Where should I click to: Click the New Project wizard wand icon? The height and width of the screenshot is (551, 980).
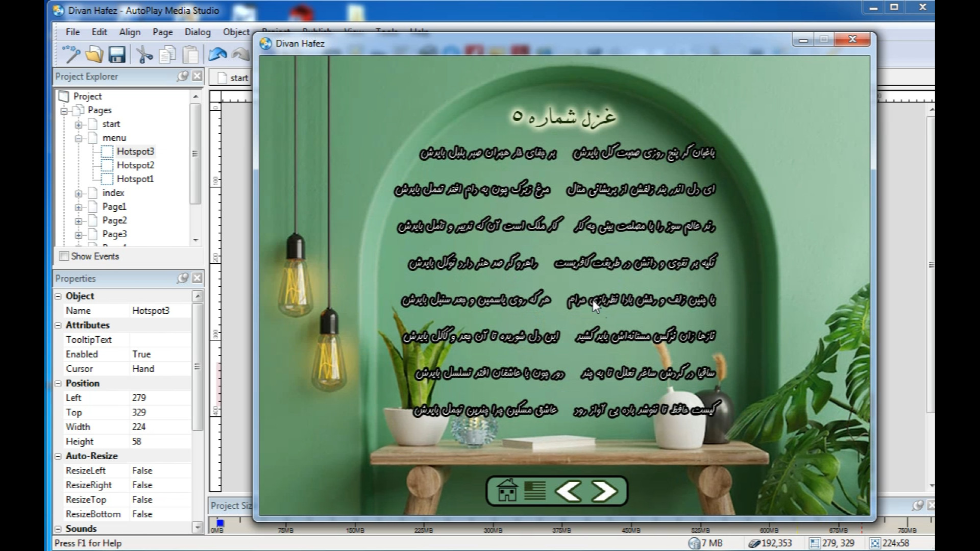click(x=70, y=54)
